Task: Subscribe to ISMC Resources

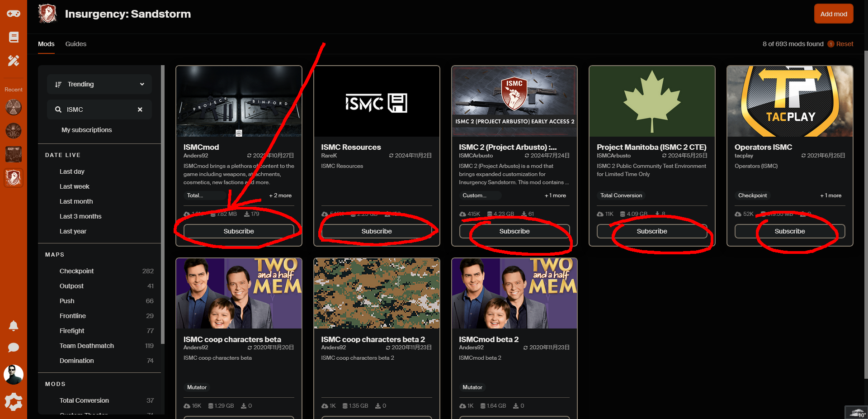Action: pos(377,231)
